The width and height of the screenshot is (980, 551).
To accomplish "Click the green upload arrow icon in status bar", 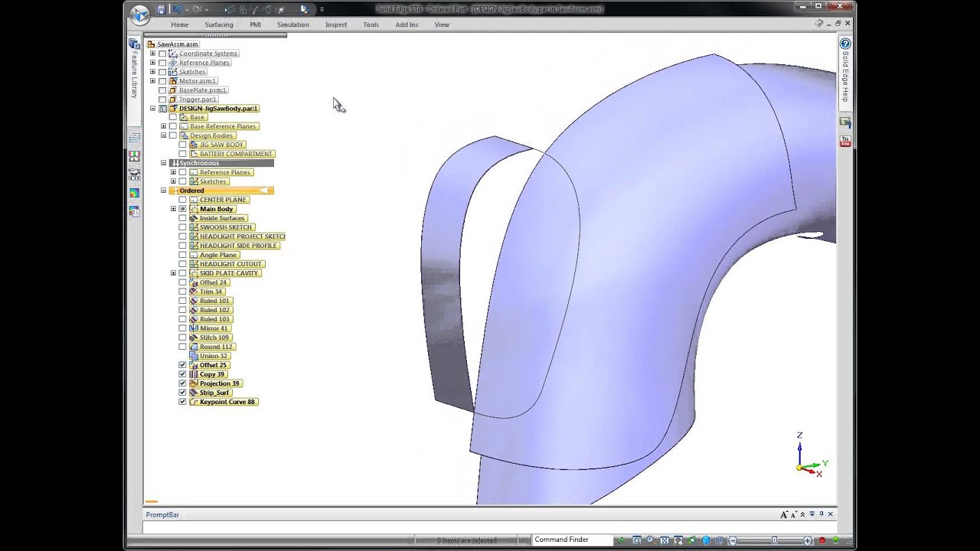I will tap(835, 540).
